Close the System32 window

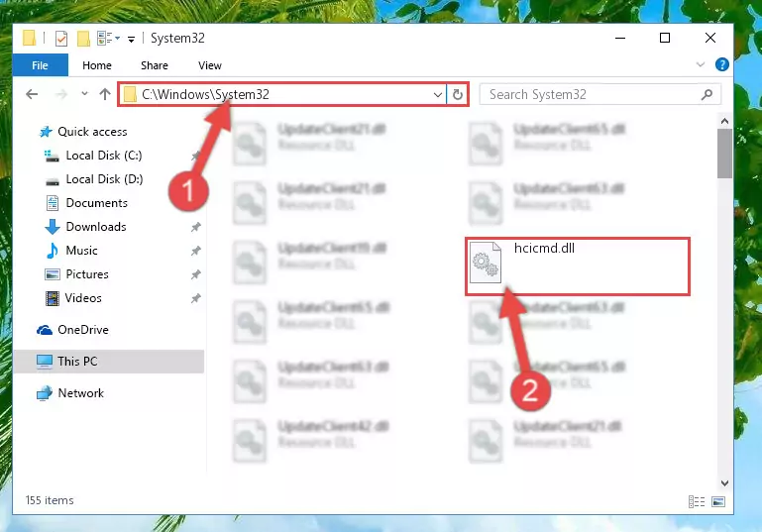click(x=710, y=38)
